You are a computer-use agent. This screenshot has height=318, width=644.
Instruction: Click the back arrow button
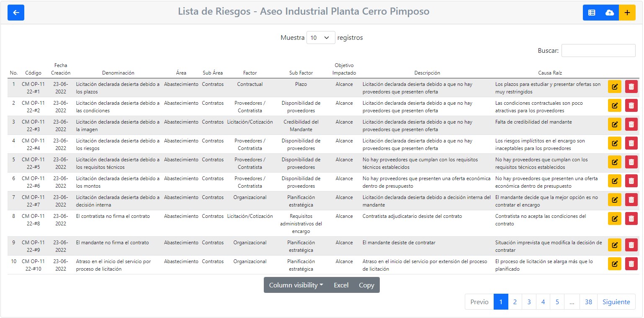(16, 13)
